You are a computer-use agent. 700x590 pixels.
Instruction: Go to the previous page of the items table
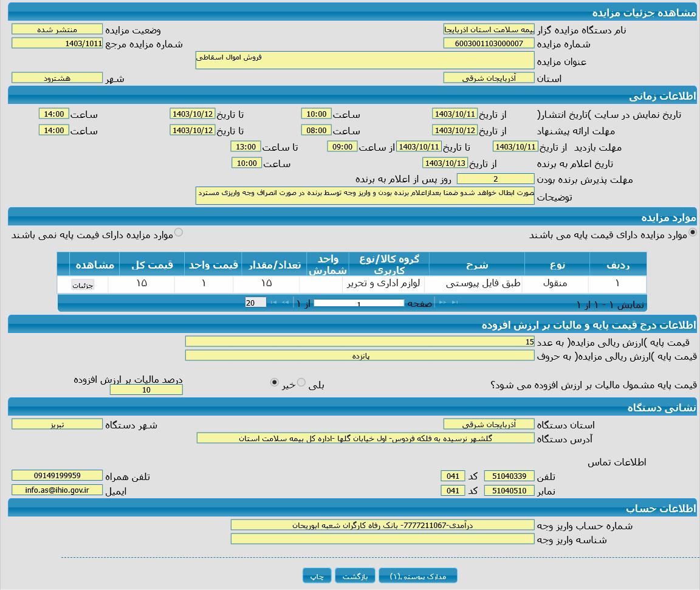[442, 303]
